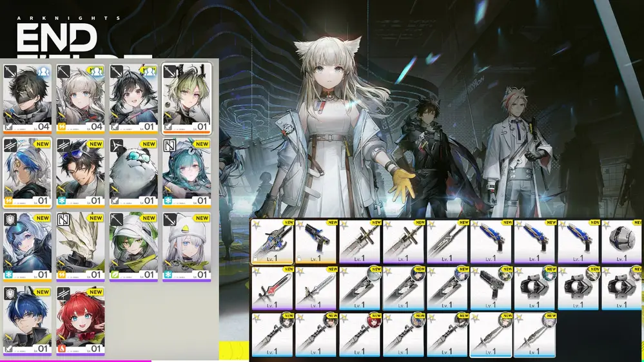Choose the silver-haired operator wearing a white beanie
This screenshot has width=644, height=362.
tap(186, 246)
